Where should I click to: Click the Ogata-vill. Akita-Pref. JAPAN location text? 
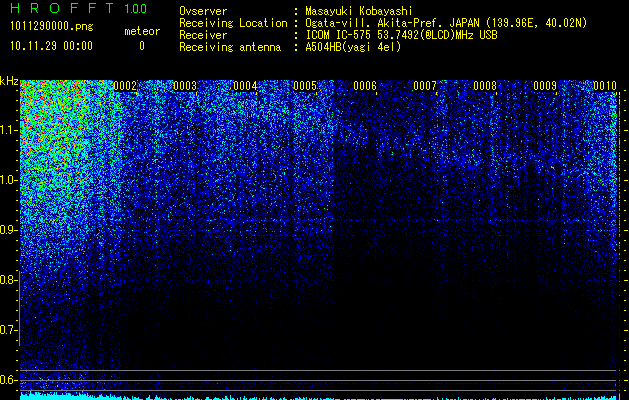(x=446, y=23)
